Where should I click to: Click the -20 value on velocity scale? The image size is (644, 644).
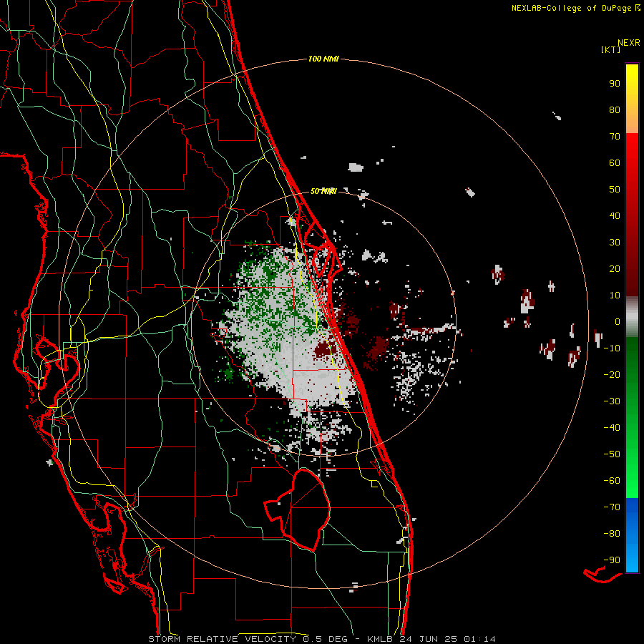coord(612,375)
